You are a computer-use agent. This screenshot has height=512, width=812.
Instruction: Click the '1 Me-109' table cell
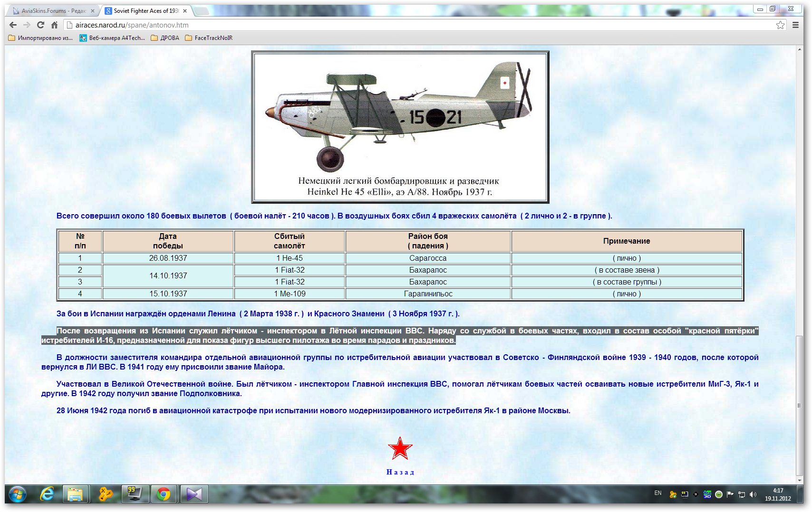pos(289,294)
